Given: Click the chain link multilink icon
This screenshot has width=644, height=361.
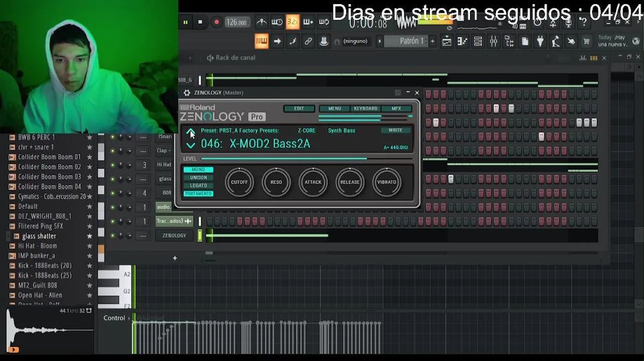Looking at the screenshot, I should [308, 41].
